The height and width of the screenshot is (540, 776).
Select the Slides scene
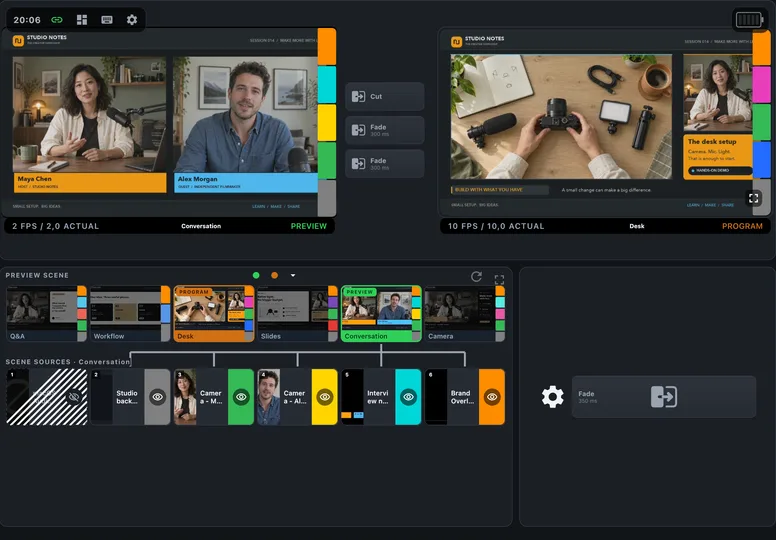click(x=297, y=314)
